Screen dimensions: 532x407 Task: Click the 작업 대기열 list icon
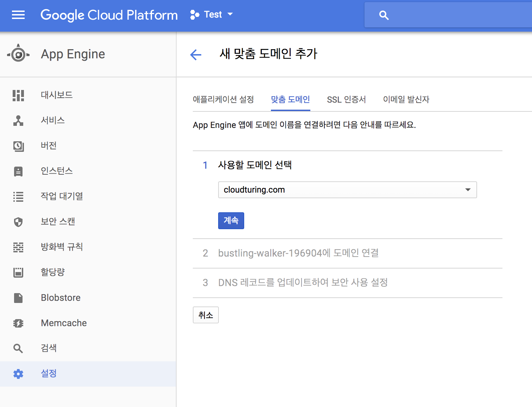(x=18, y=196)
